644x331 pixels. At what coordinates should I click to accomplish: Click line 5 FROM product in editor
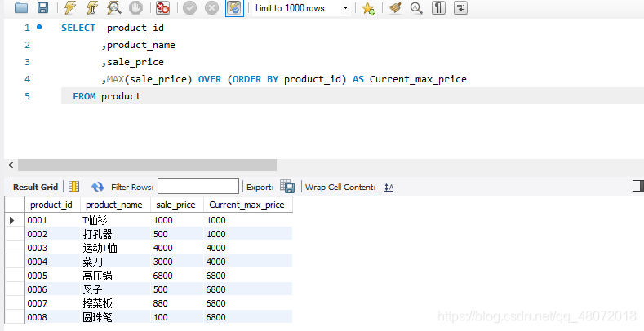pyautogui.click(x=353, y=96)
